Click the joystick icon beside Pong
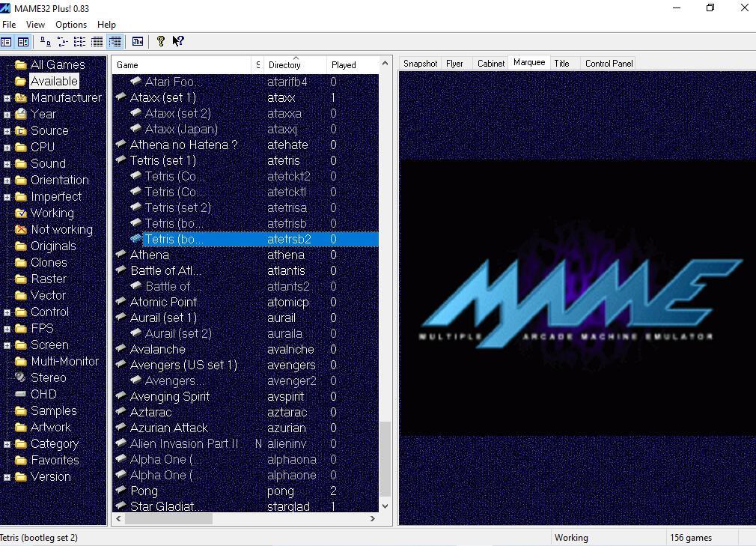 coord(121,490)
